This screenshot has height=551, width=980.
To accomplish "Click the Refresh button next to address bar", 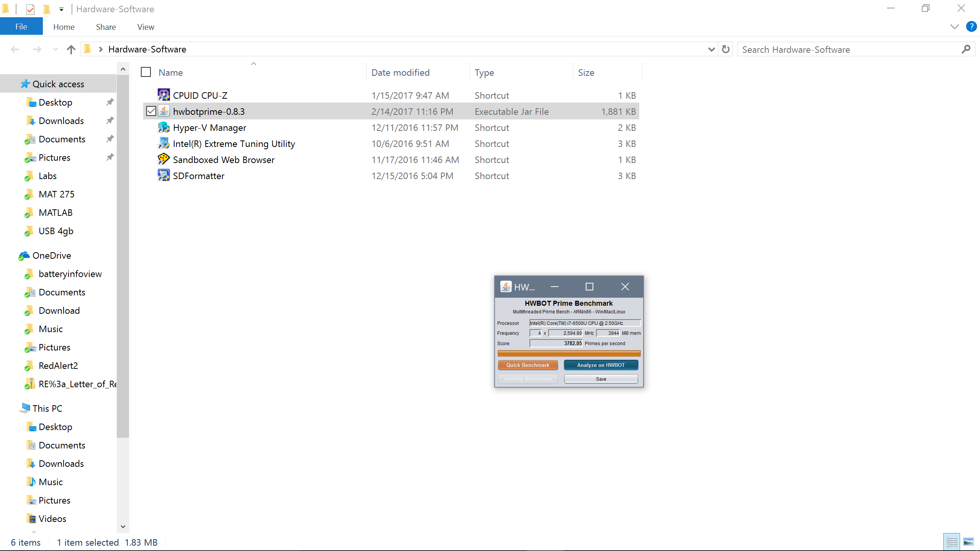I will click(725, 49).
